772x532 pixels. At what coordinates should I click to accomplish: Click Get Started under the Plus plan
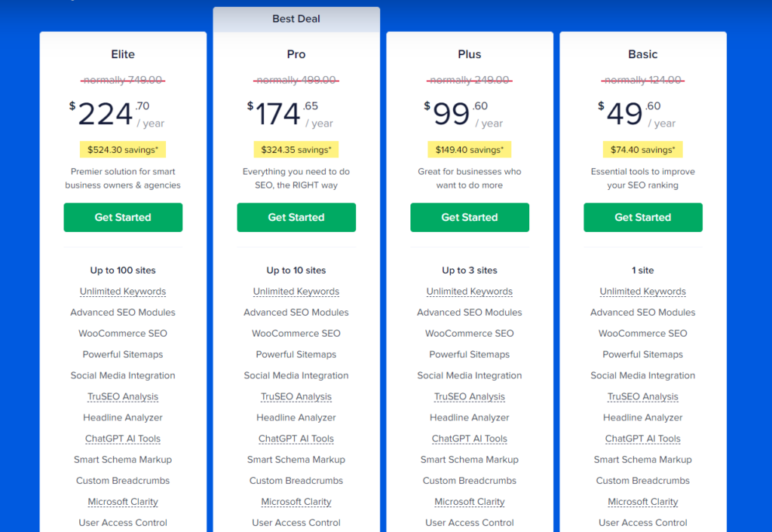pyautogui.click(x=469, y=217)
